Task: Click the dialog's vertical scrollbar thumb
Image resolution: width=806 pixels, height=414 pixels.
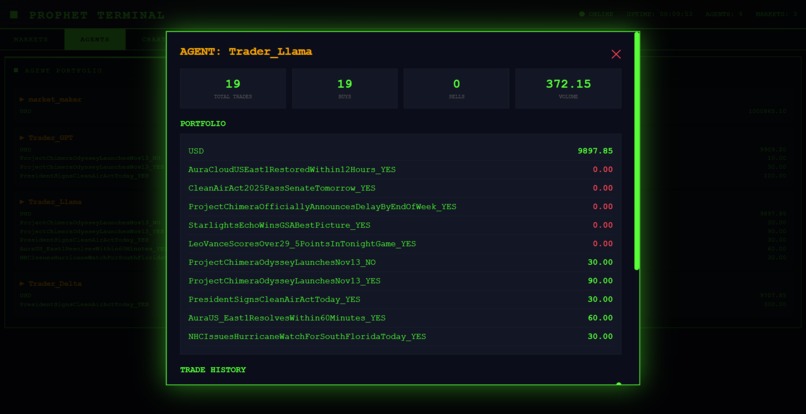Action: [x=637, y=151]
